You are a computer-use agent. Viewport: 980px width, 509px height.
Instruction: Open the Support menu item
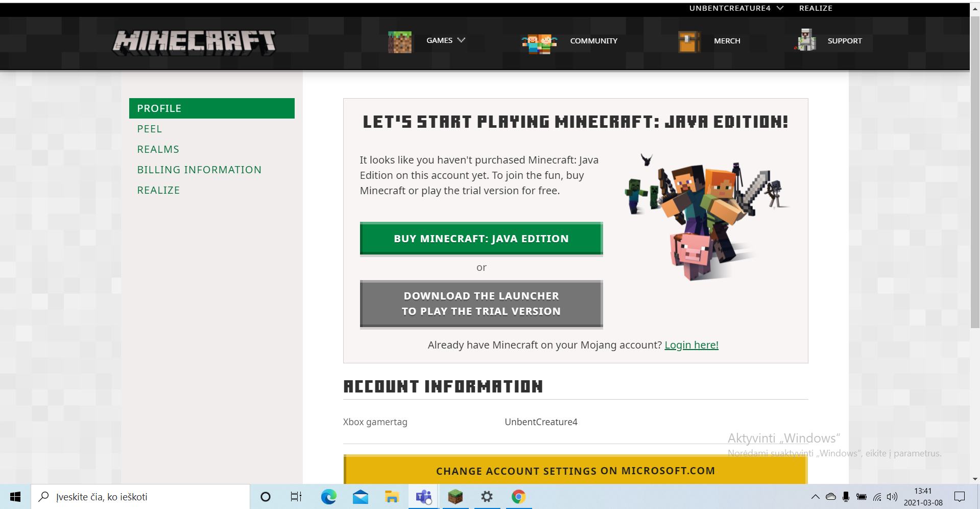[x=845, y=41]
